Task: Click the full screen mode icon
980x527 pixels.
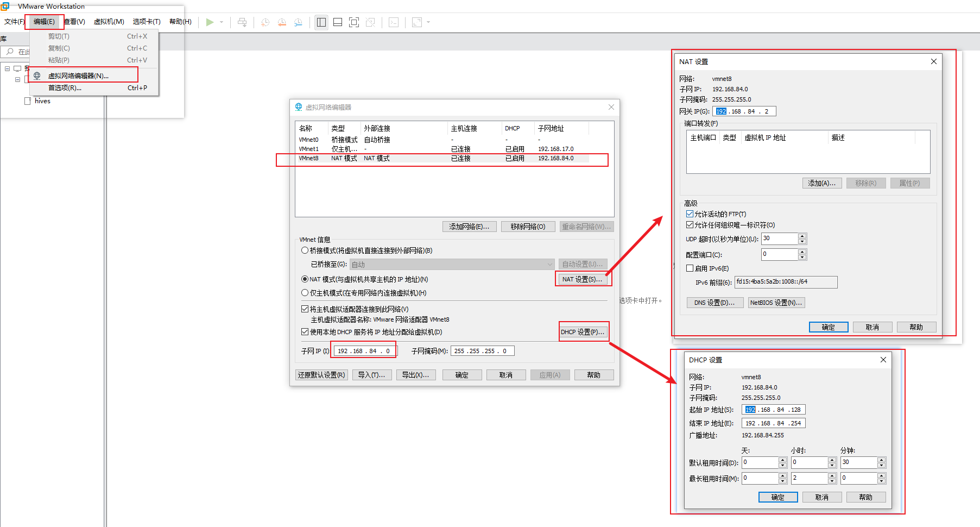Action: coord(354,22)
